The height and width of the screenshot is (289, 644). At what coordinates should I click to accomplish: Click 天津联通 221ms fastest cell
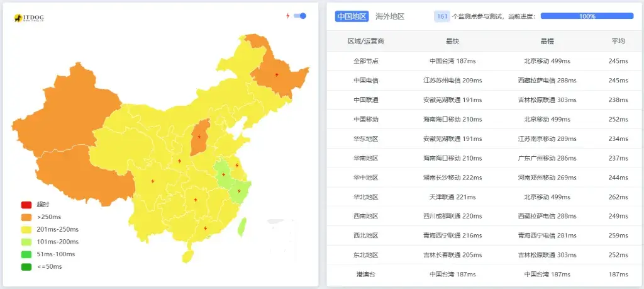click(453, 197)
